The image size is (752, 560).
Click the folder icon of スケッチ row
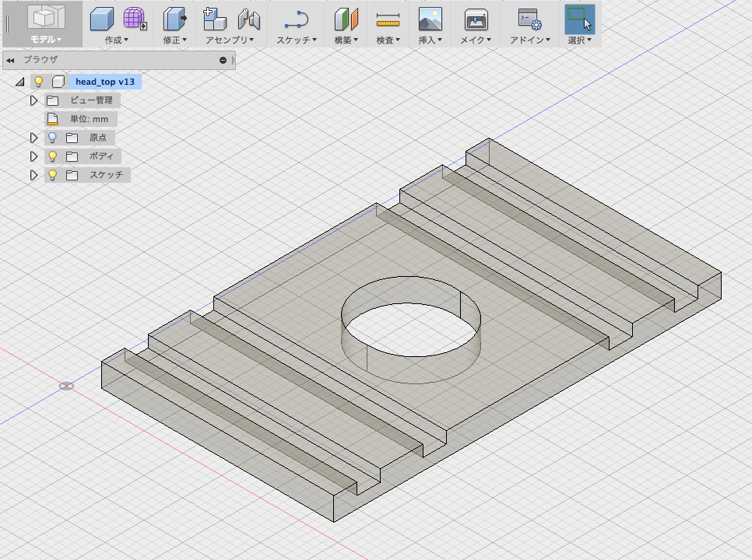point(72,175)
